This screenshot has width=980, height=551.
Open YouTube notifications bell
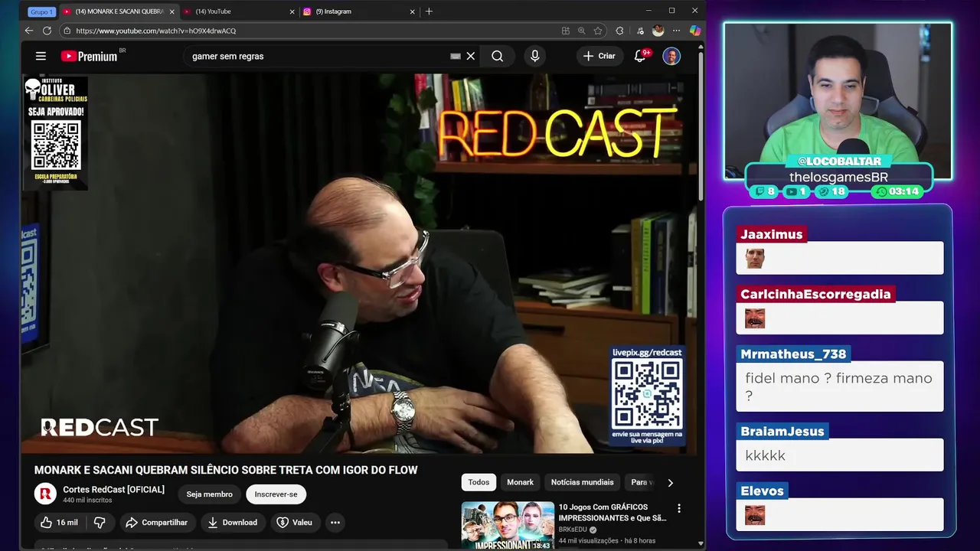640,56
